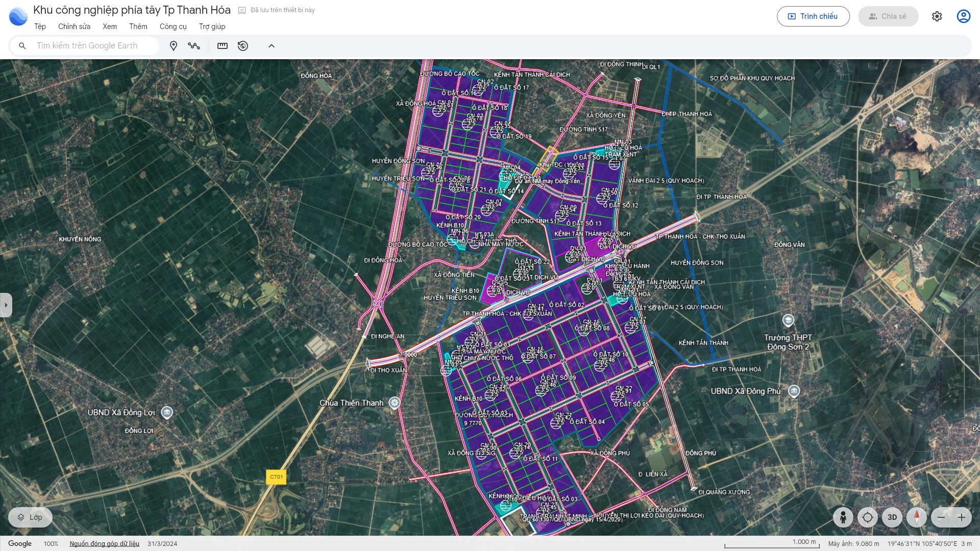Screen dimensions: 980x551
Task: Expand the left side panel arrow
Action: [x=6, y=305]
